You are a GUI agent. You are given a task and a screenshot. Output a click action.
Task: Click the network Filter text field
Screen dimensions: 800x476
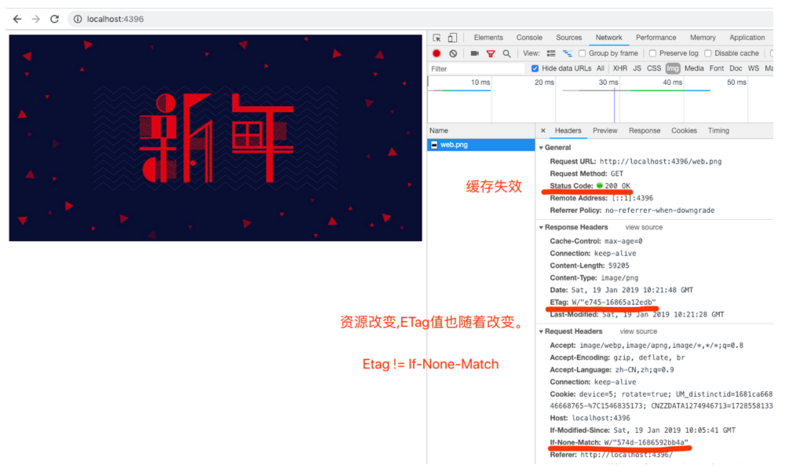[x=476, y=68]
